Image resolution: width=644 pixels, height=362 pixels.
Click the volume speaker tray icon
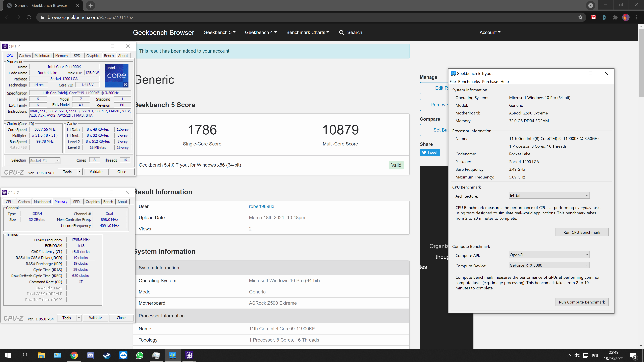tap(577, 355)
